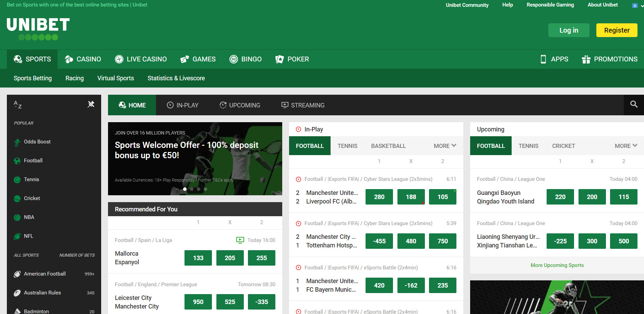Expand MORE sports in Upcoming panel
This screenshot has height=314, width=644.
click(626, 146)
